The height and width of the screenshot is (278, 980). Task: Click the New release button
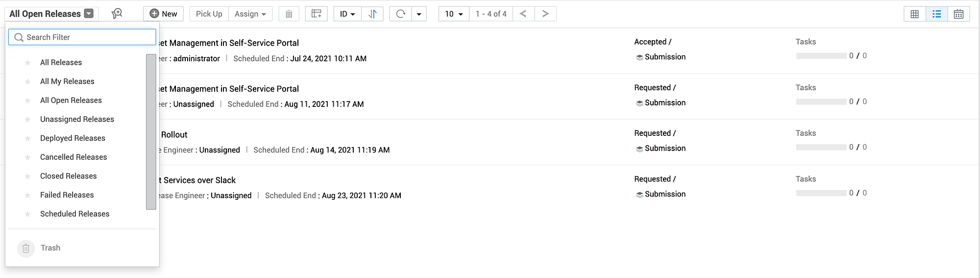163,14
